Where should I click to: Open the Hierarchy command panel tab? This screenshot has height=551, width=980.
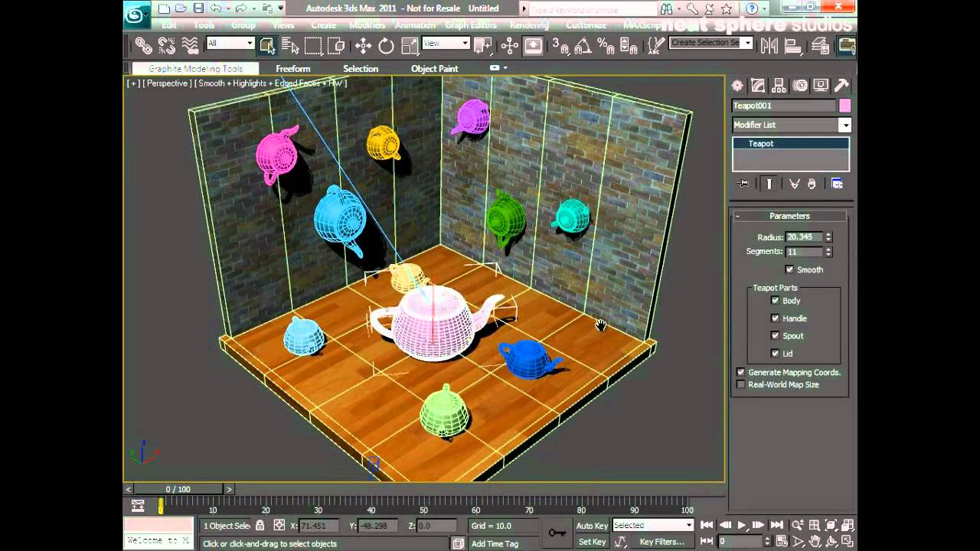779,86
